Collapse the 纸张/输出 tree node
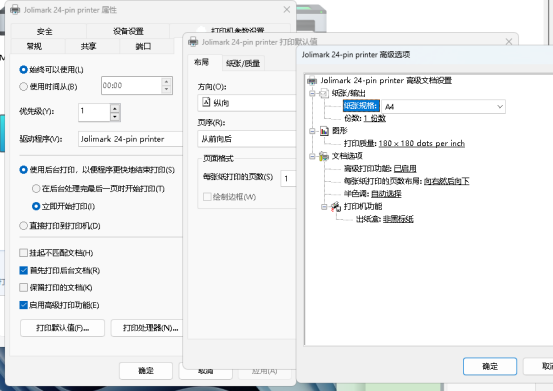Viewport: 553px width, 391px height. point(312,93)
